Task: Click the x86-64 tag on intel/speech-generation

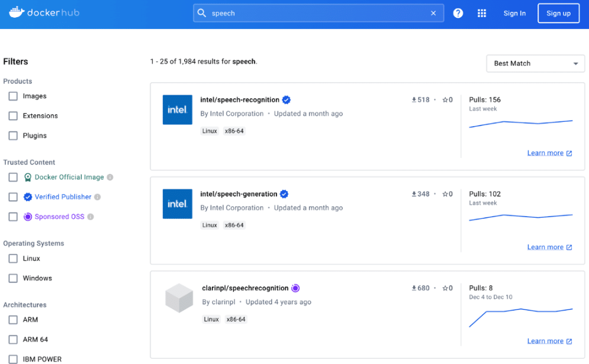Action: pyautogui.click(x=234, y=226)
